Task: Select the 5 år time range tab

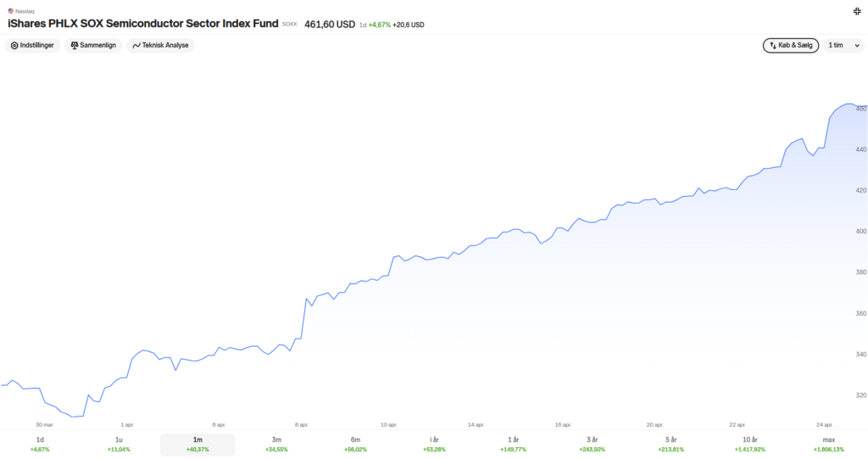Action: point(671,445)
